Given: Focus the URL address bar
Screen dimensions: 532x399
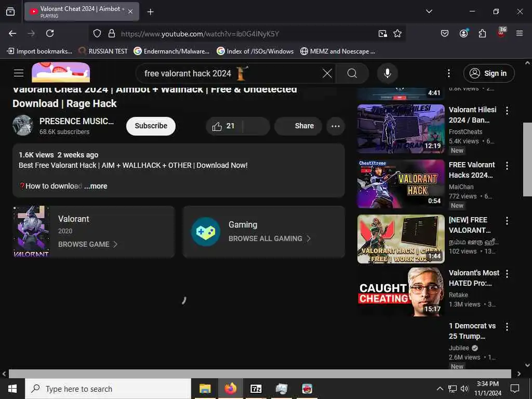Looking at the screenshot, I should pos(248,34).
